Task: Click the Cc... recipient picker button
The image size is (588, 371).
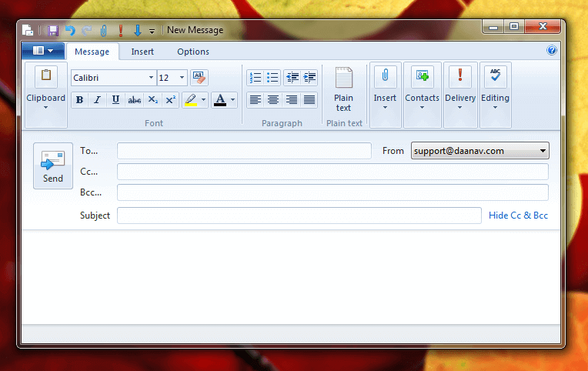Action: point(89,172)
